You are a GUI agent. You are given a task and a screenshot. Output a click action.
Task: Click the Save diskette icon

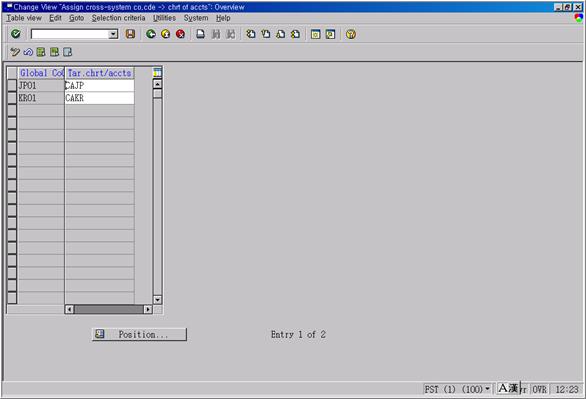(x=130, y=34)
